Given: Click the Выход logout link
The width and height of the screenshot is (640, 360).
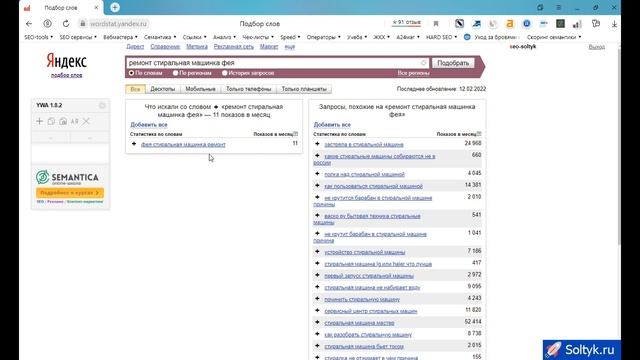Looking at the screenshot, I should click(597, 47).
